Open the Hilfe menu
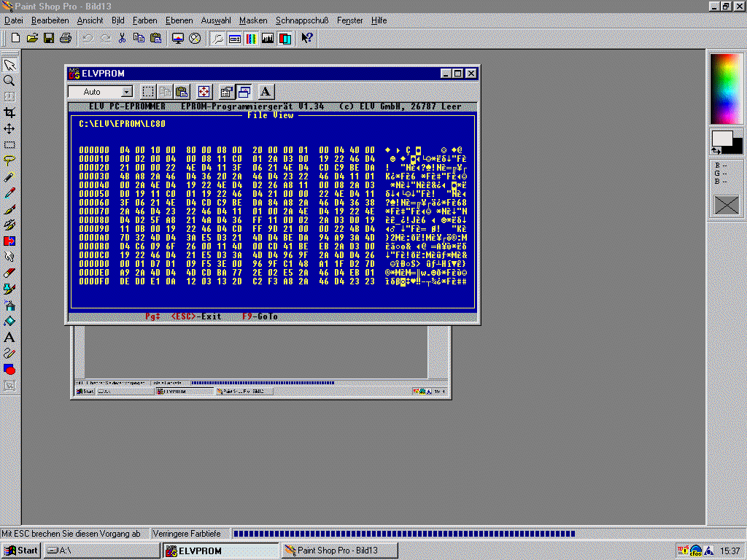Image resolution: width=747 pixels, height=560 pixels. (379, 20)
